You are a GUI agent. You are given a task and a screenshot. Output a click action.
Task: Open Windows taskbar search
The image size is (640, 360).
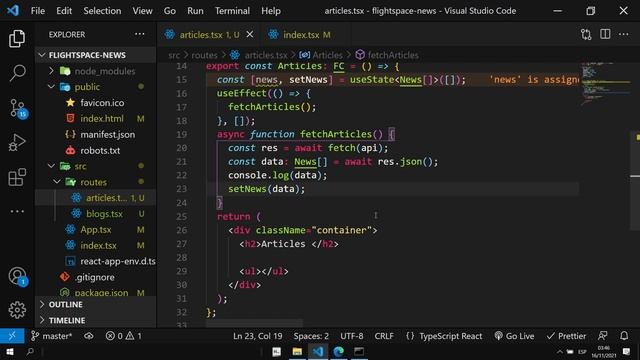(30, 351)
